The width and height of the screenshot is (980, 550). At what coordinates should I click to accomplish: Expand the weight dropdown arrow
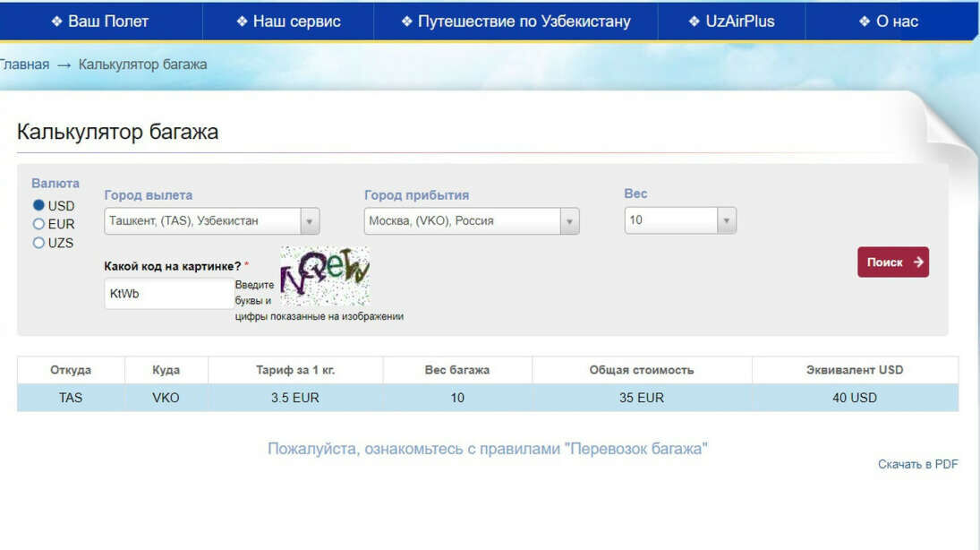click(x=727, y=220)
